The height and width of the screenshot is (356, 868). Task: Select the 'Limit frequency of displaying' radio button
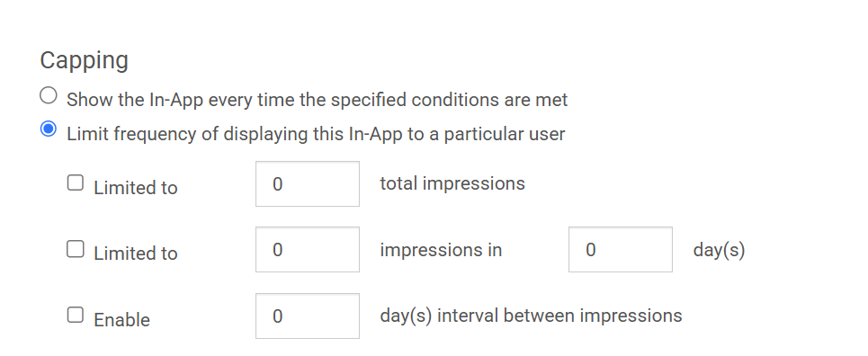pyautogui.click(x=49, y=129)
